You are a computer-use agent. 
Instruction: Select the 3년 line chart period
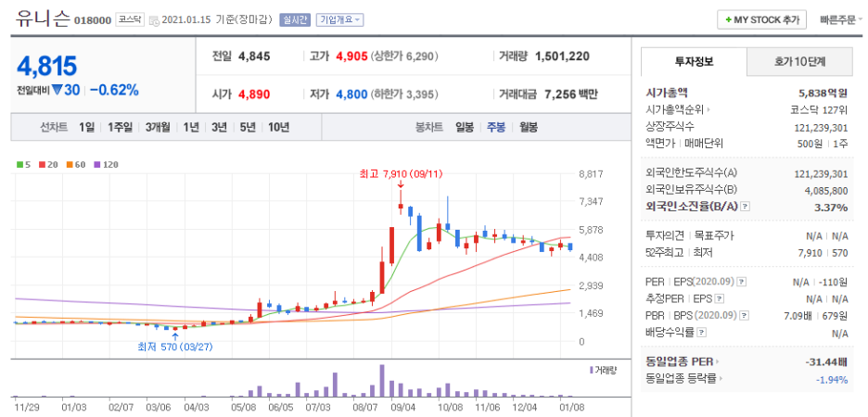click(x=219, y=127)
